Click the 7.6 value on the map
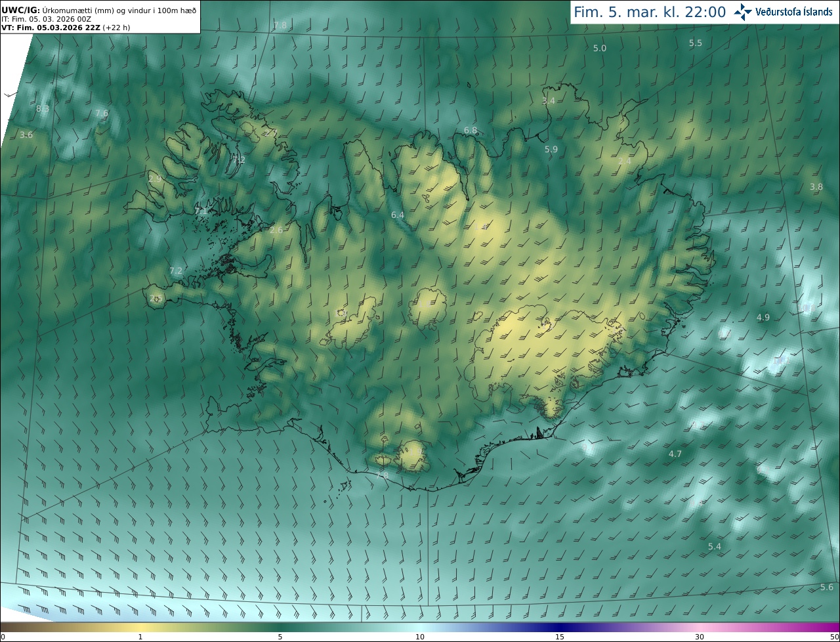The height and width of the screenshot is (642, 840). click(102, 114)
